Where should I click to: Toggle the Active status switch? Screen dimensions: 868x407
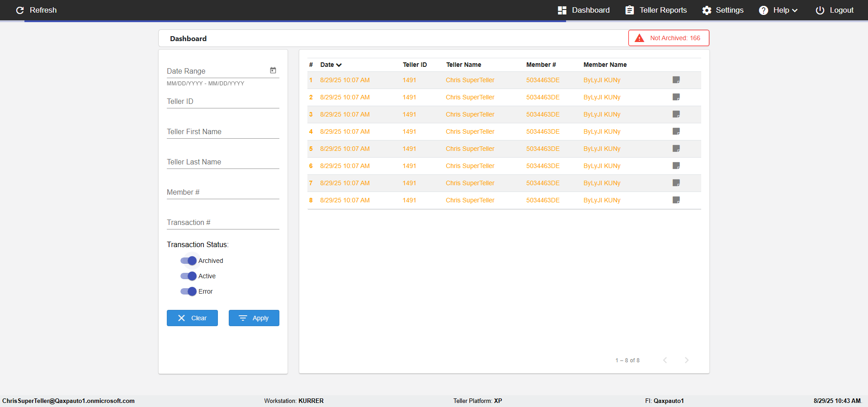coord(189,276)
